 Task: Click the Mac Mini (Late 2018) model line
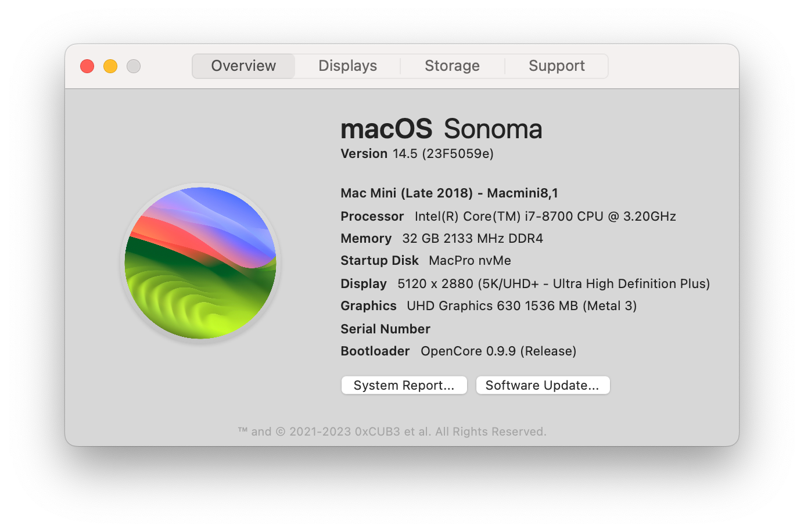[x=449, y=193]
